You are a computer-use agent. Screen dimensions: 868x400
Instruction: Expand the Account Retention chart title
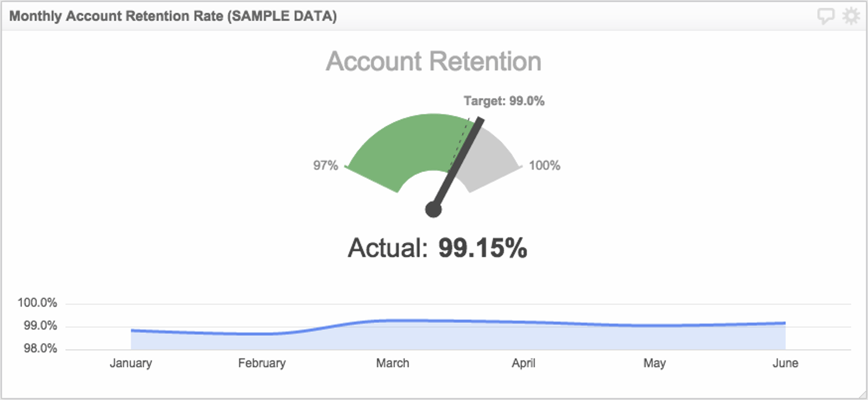tap(434, 61)
